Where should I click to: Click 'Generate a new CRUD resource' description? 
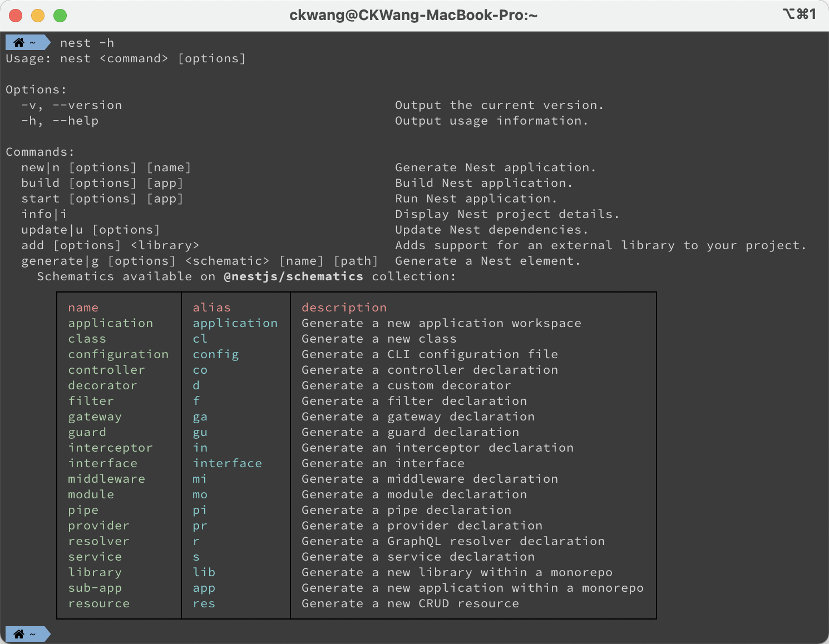(411, 603)
